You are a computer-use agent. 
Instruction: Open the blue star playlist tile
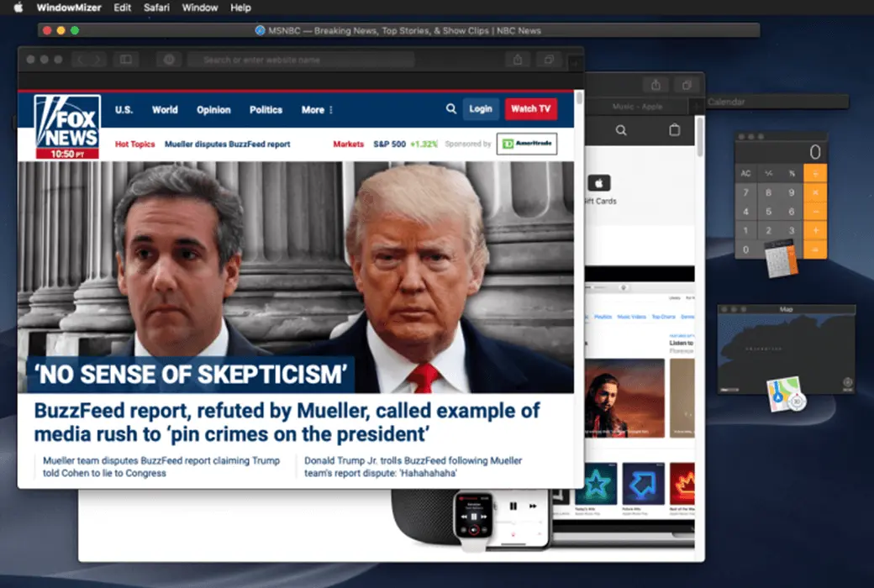tap(596, 483)
